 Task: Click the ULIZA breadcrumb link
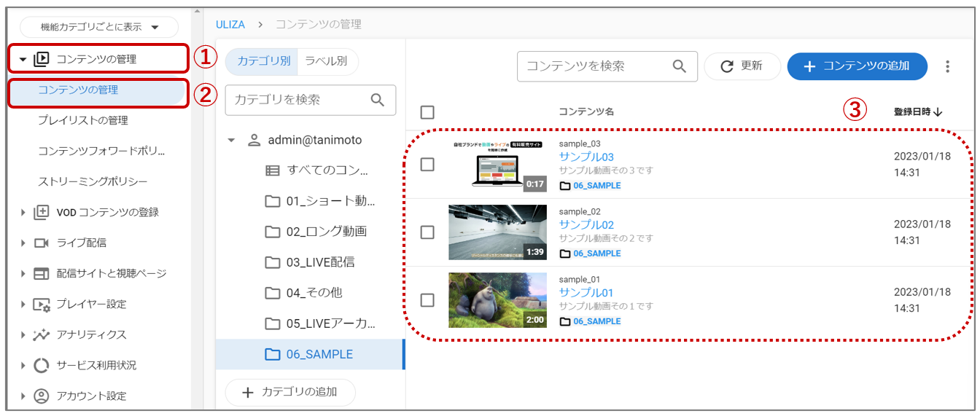[x=230, y=24]
